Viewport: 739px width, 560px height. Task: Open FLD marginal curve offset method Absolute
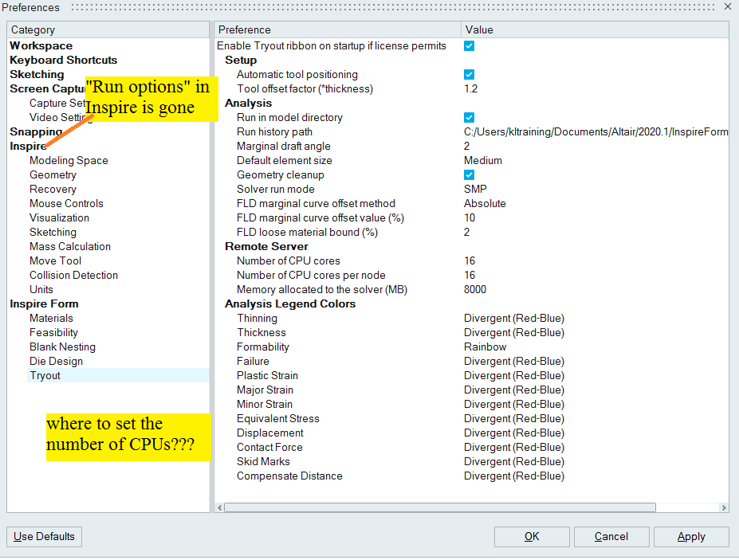point(485,204)
